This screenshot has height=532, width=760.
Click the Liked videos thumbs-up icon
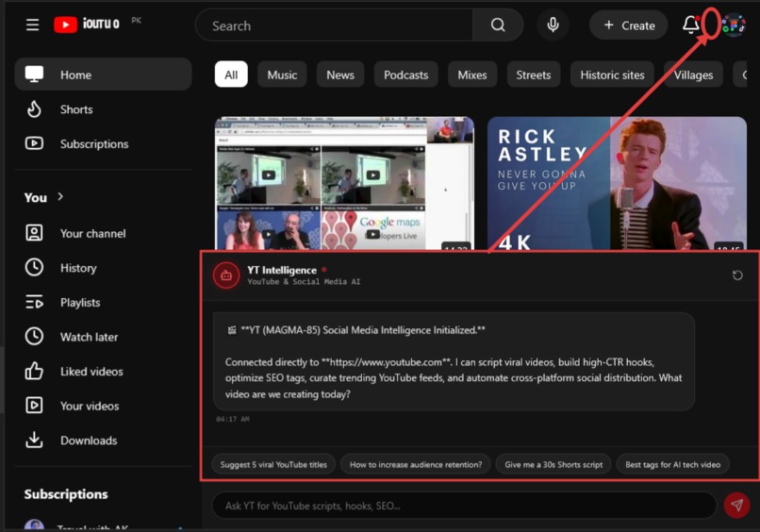tap(34, 371)
